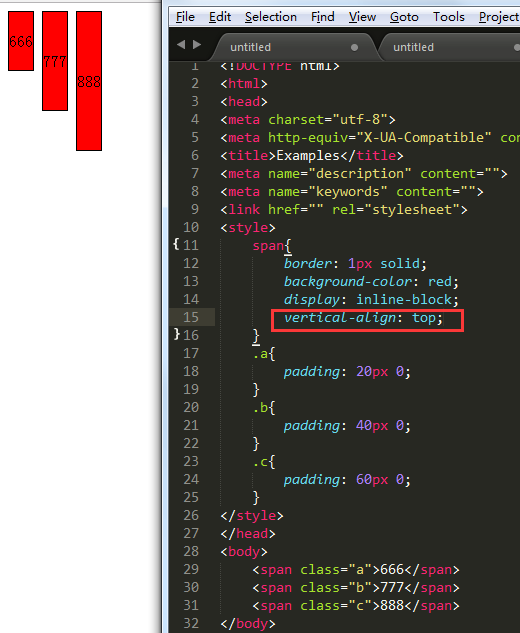The height and width of the screenshot is (633, 520).
Task: Open the Goto menu
Action: tap(404, 17)
